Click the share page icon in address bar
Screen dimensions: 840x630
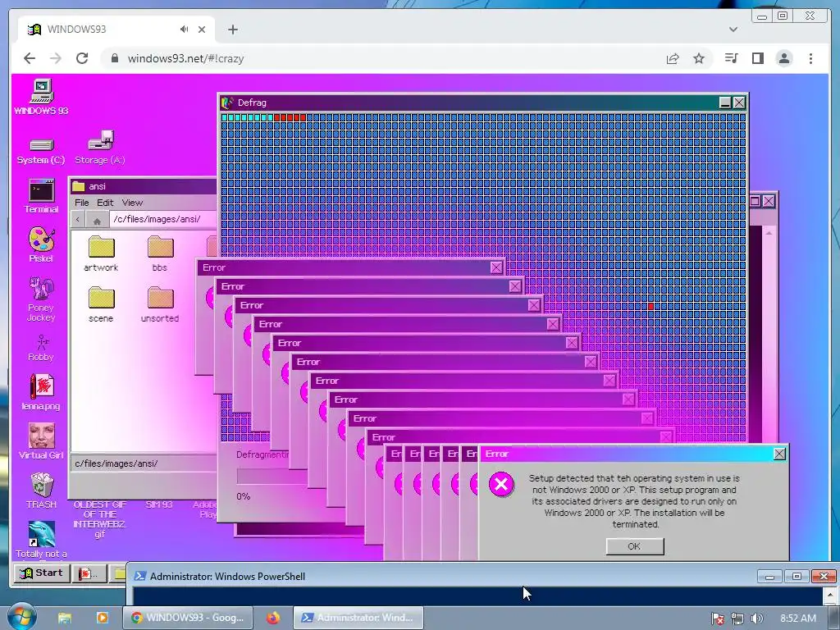[x=673, y=58]
